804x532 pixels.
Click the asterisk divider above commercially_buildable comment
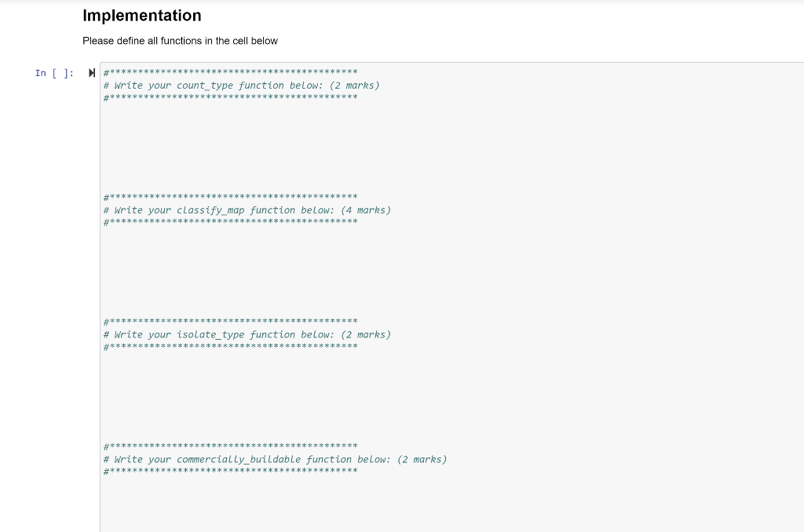click(x=230, y=446)
